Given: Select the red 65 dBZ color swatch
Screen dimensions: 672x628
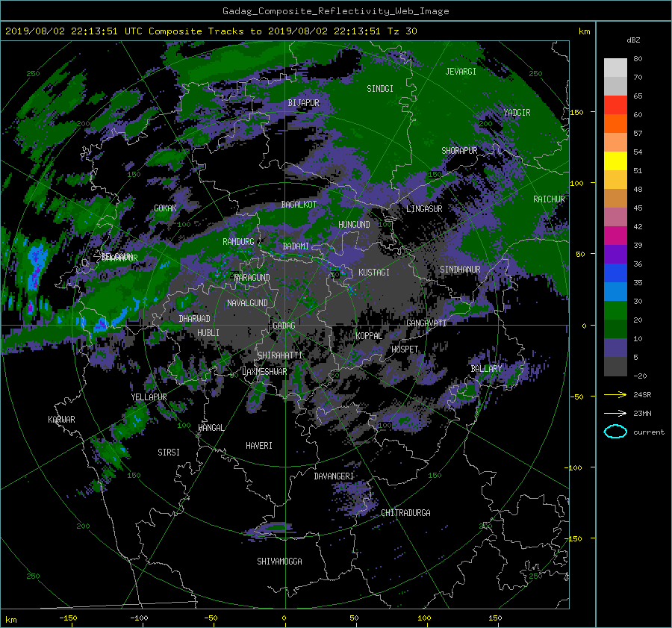Looking at the screenshot, I should tap(615, 105).
